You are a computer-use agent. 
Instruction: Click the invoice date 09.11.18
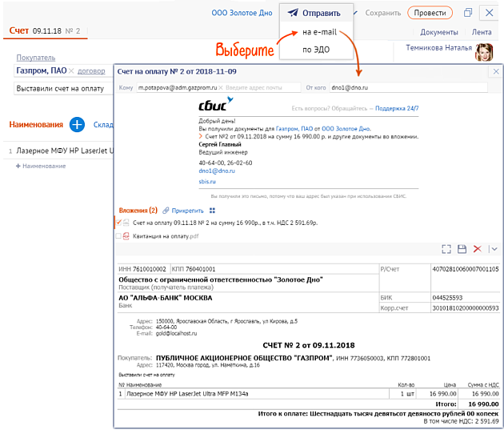click(47, 31)
